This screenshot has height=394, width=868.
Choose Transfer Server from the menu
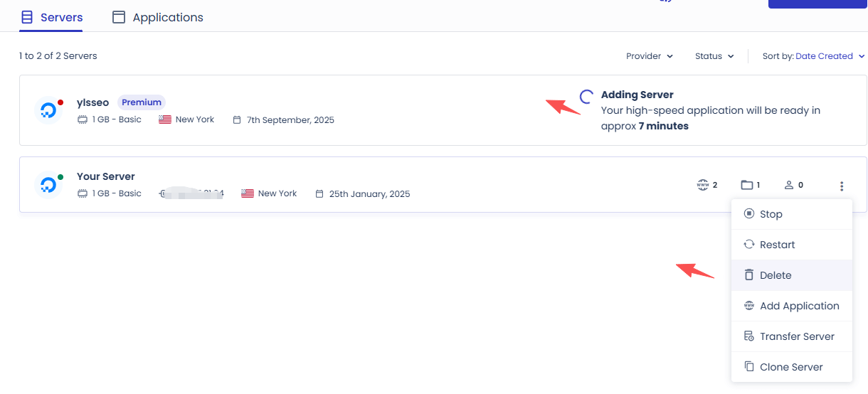(791, 336)
